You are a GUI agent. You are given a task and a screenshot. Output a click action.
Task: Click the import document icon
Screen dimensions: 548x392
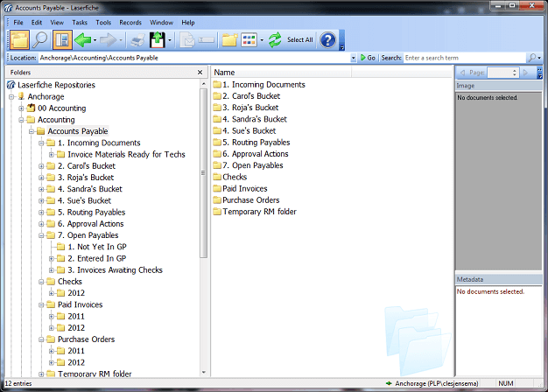[x=158, y=40]
